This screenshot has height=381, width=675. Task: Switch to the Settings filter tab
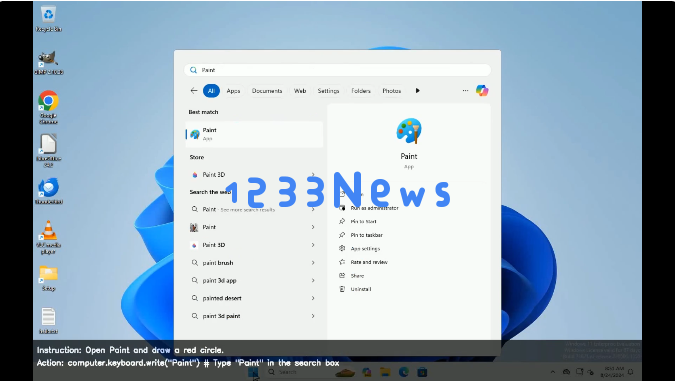click(328, 90)
